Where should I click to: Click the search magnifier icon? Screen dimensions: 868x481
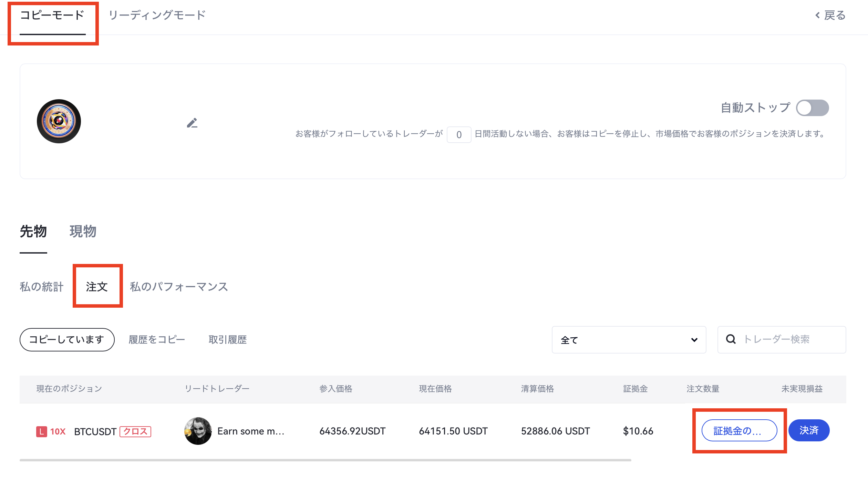click(731, 339)
